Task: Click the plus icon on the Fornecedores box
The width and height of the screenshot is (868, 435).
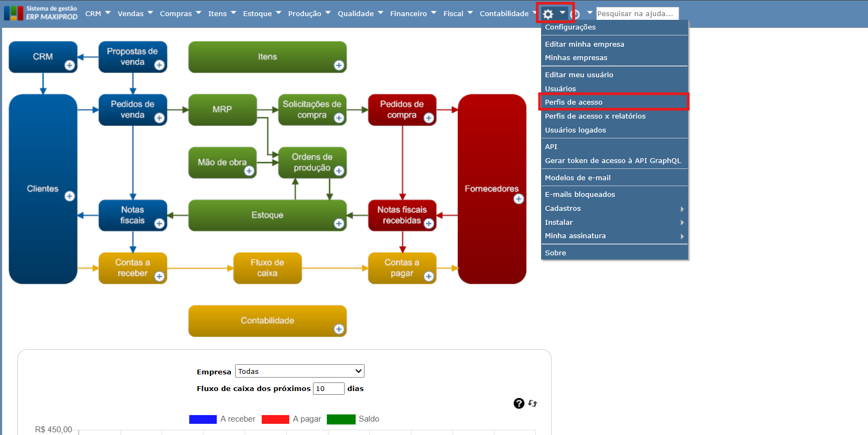Action: [x=519, y=199]
